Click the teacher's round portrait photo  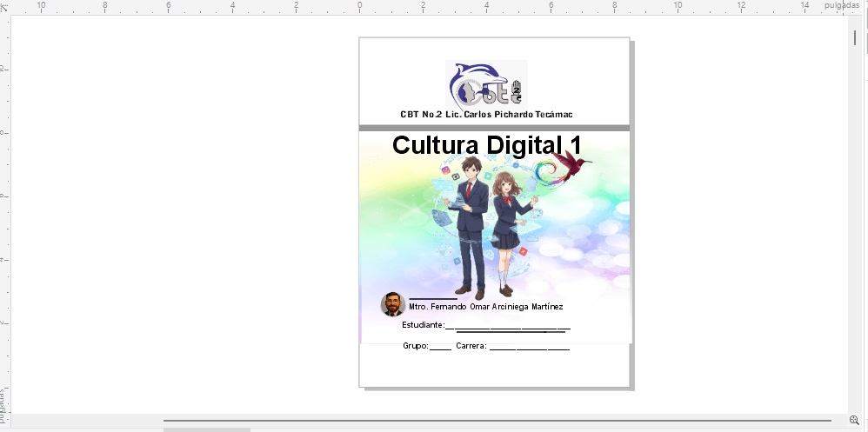pos(392,304)
